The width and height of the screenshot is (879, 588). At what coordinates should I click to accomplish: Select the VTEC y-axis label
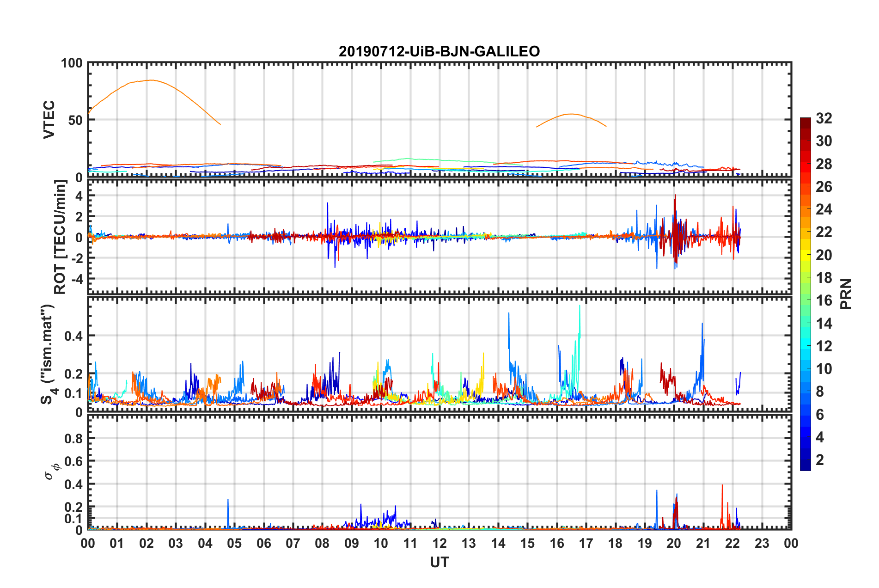[x=49, y=120]
